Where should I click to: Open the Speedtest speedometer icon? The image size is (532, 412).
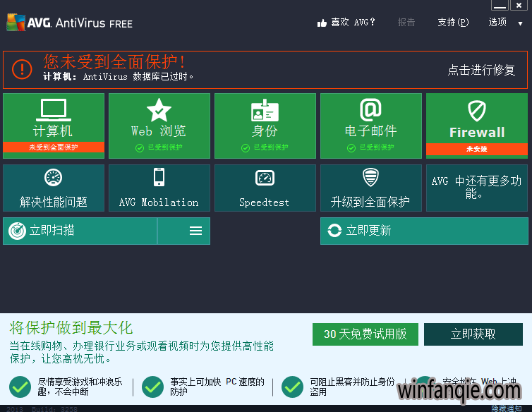(265, 178)
